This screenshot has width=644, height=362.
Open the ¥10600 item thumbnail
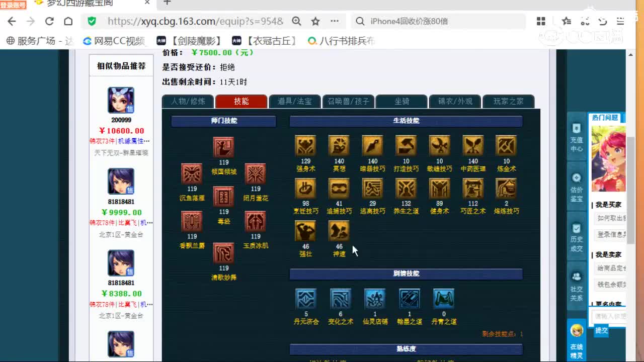point(120,99)
